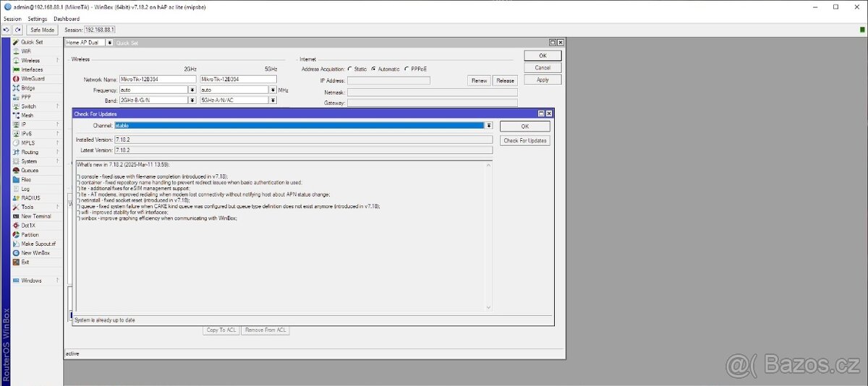This screenshot has width=868, height=386.
Task: Click the Latest Version 7.18.2 field
Action: pyautogui.click(x=304, y=150)
